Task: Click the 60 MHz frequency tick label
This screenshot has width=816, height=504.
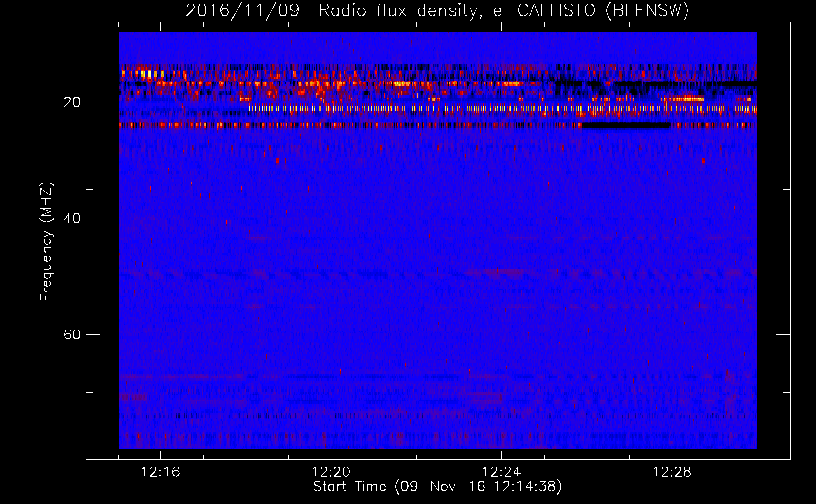Action: coord(72,334)
